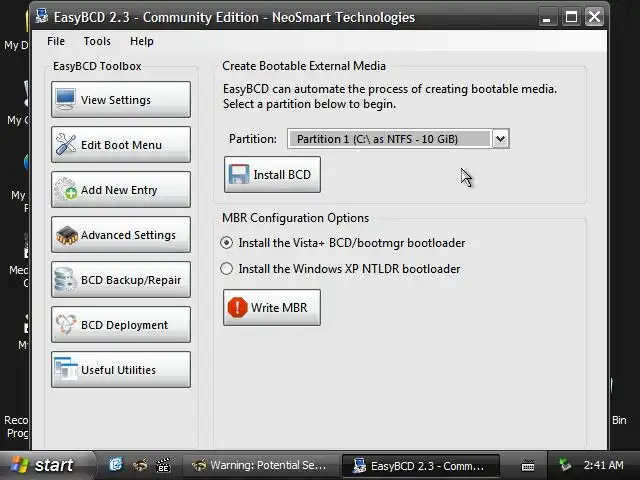The image size is (640, 480).
Task: Open the Advanced Settings section
Action: (x=121, y=234)
